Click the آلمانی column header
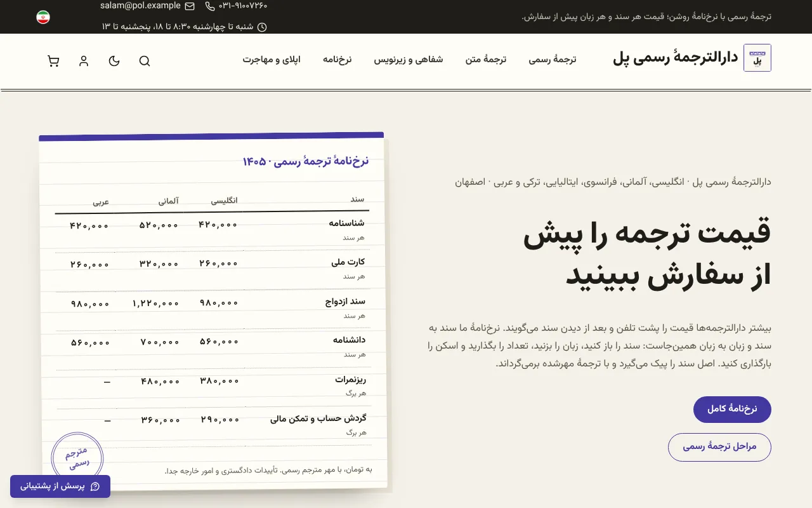This screenshot has width=812, height=508. pyautogui.click(x=169, y=201)
